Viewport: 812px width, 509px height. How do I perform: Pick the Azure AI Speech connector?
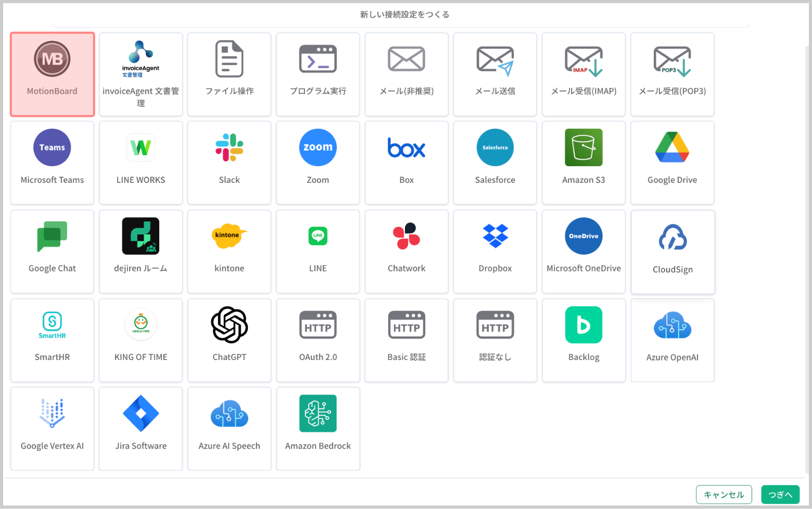(230, 429)
